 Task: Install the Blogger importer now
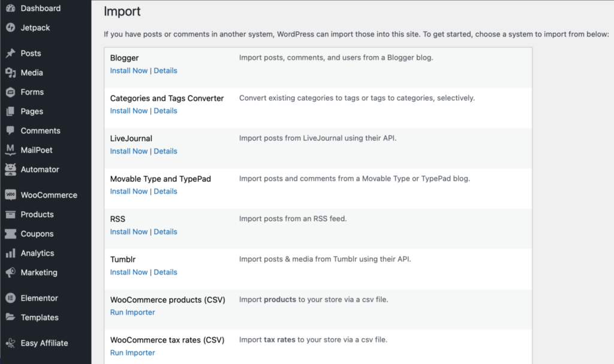click(x=129, y=71)
